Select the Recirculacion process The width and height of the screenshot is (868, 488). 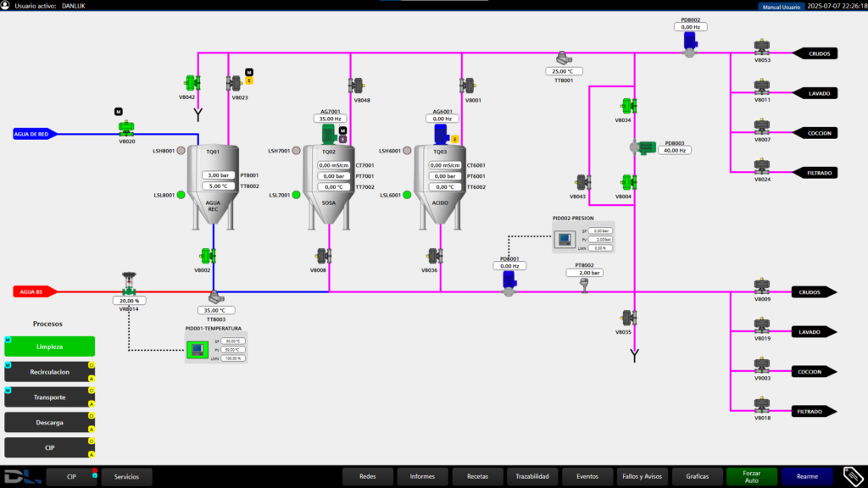click(x=50, y=372)
